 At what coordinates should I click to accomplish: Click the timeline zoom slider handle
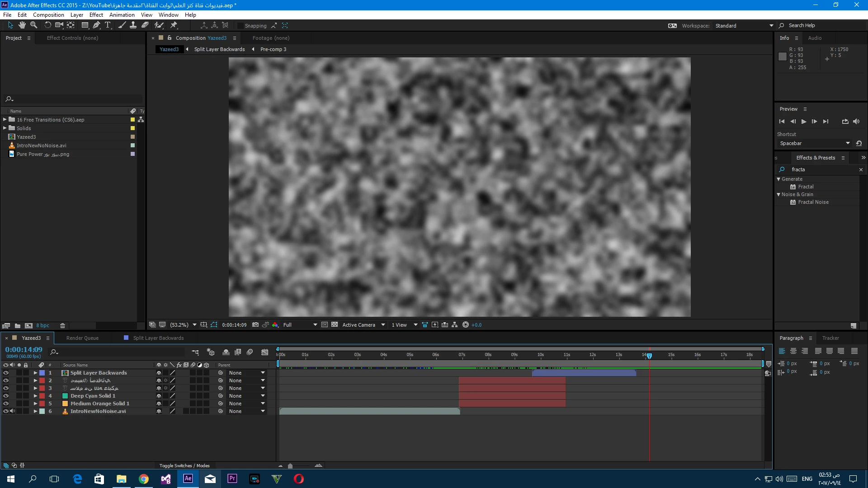tap(290, 466)
